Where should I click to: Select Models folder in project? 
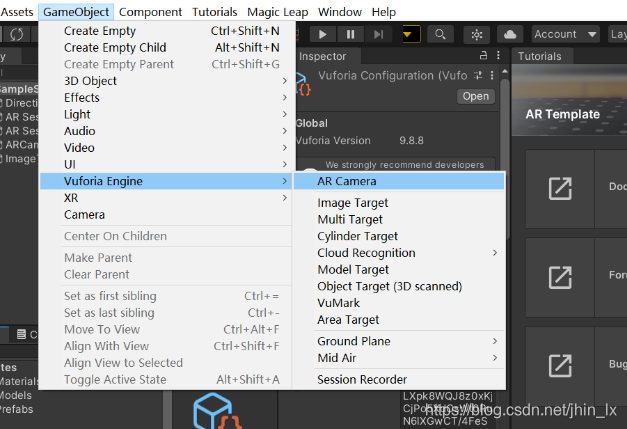pos(16,395)
